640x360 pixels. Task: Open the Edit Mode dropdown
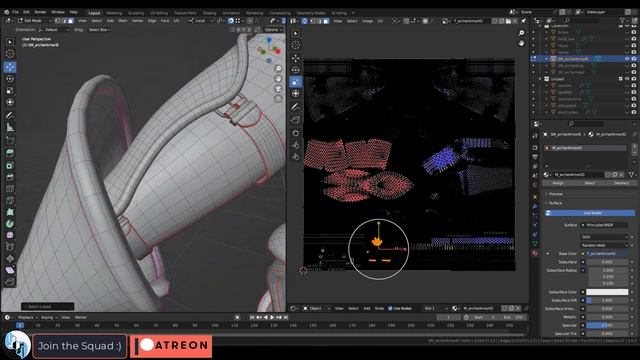(34, 20)
